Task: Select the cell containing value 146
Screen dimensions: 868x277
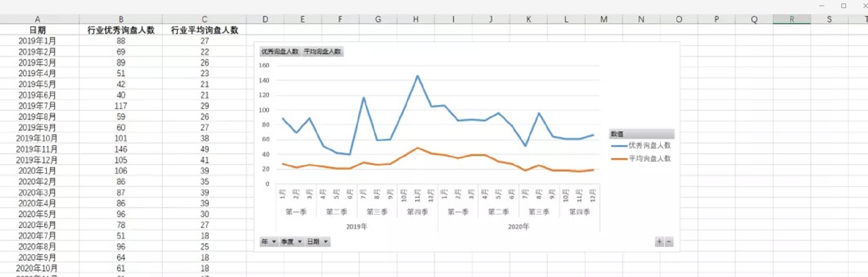Action: 121,149
